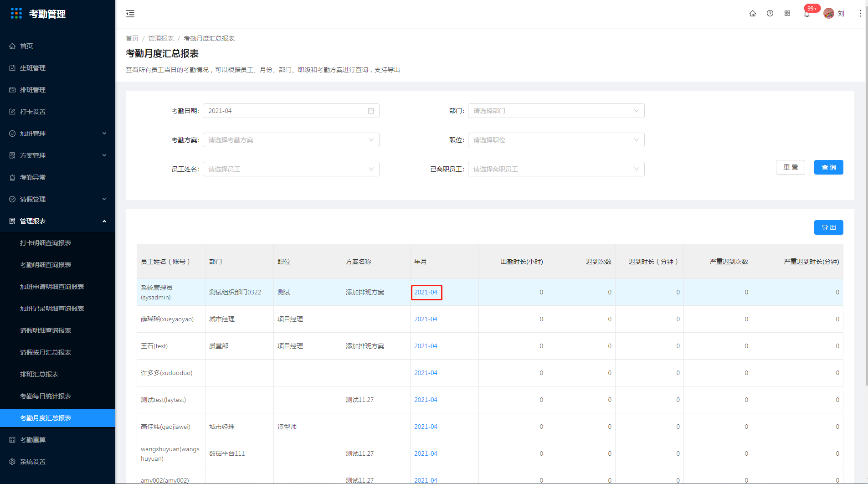Click the 考勤日期 input showing 2021-04
The image size is (868, 484).
[291, 111]
